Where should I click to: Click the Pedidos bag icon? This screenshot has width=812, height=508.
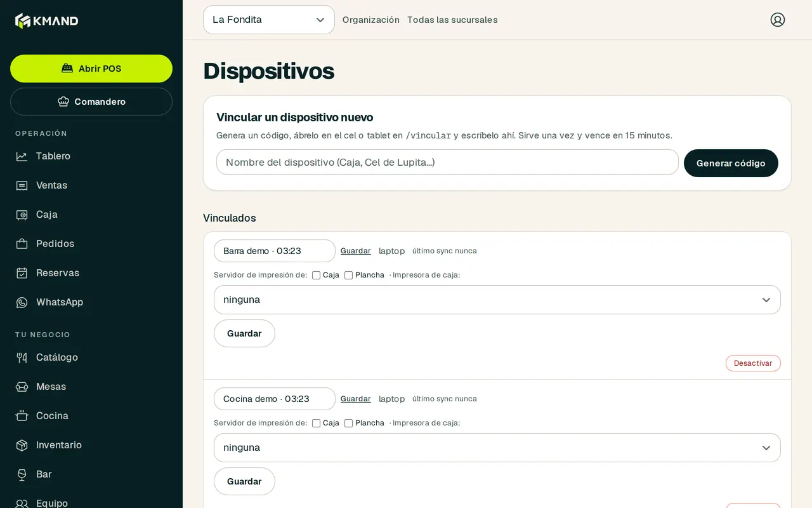22,244
